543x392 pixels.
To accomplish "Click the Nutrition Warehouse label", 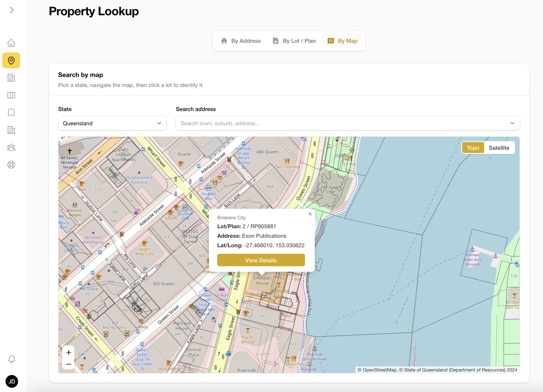I will click(x=93, y=239).
